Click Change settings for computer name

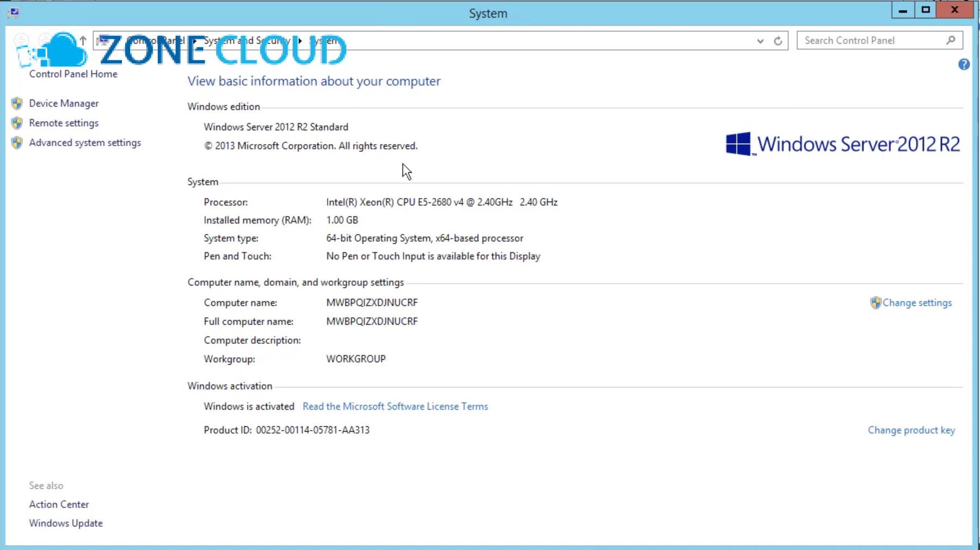click(917, 303)
